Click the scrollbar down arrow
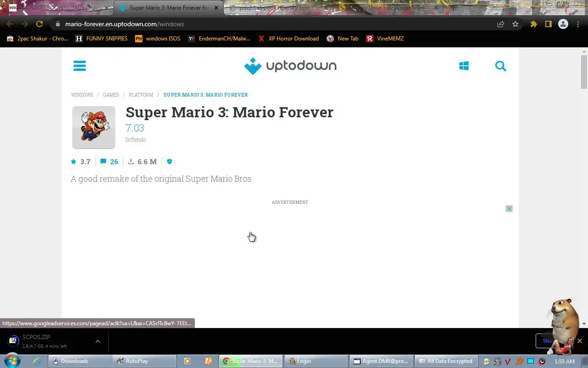The width and height of the screenshot is (588, 368). 584,324
